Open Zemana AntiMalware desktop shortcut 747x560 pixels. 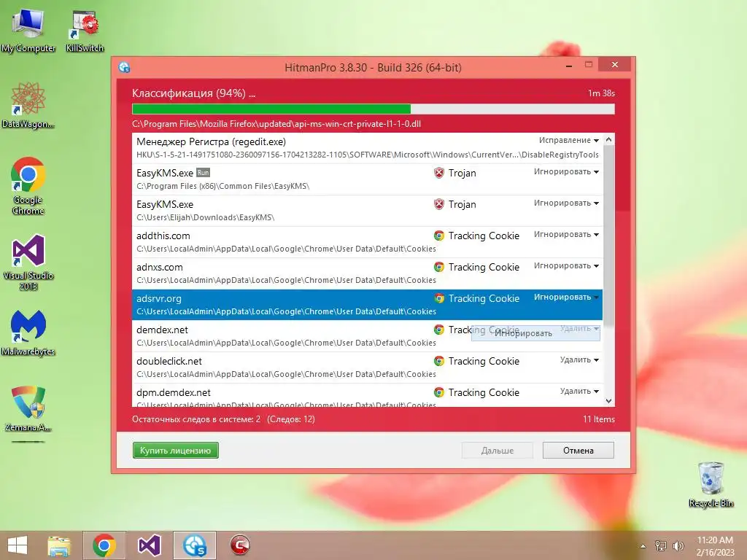point(28,408)
